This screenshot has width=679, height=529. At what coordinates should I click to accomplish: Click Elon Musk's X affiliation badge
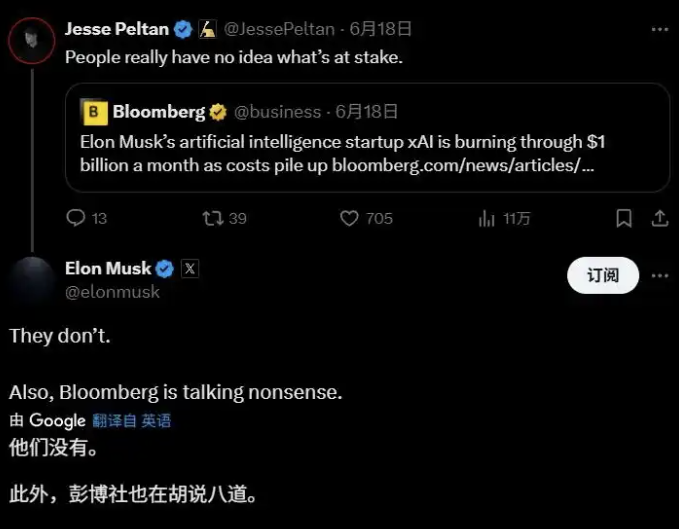[190, 268]
